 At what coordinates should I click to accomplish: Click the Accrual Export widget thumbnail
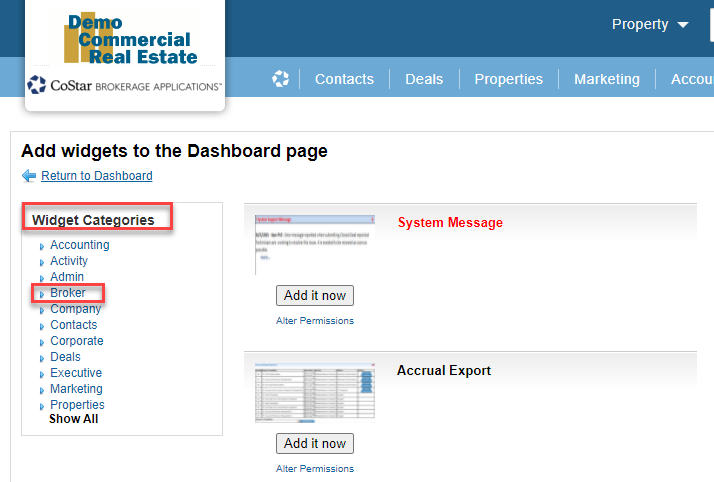click(314, 391)
